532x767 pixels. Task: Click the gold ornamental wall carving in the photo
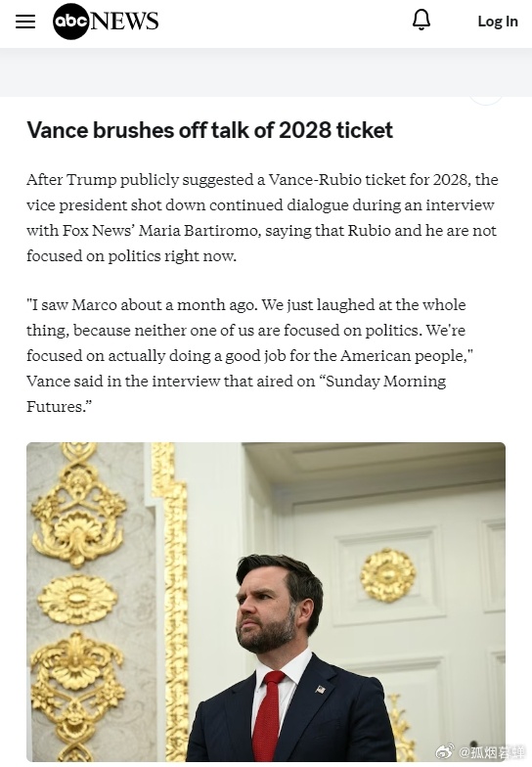click(77, 602)
